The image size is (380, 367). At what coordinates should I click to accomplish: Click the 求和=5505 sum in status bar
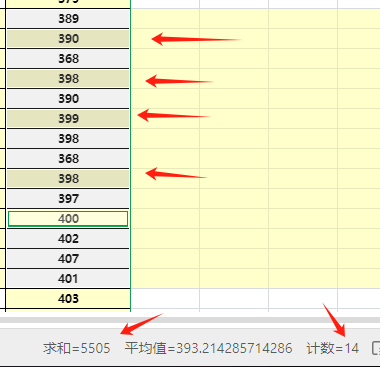coord(76,348)
